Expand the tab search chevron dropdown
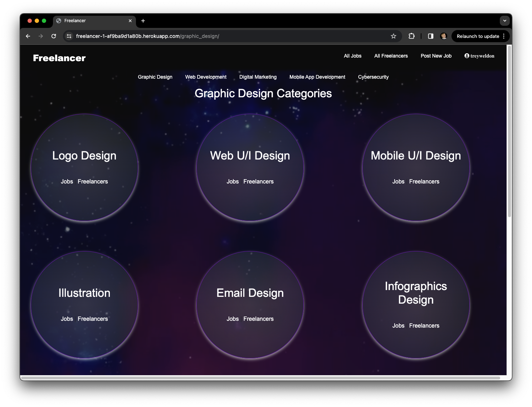This screenshot has height=407, width=532. tap(504, 21)
